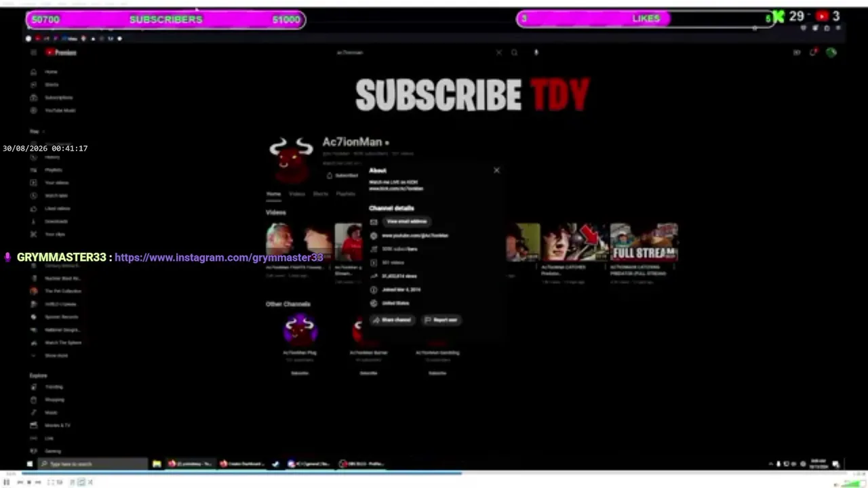Image resolution: width=868 pixels, height=488 pixels.
Task: Open the red arrow video thumbnail
Action: 574,243
